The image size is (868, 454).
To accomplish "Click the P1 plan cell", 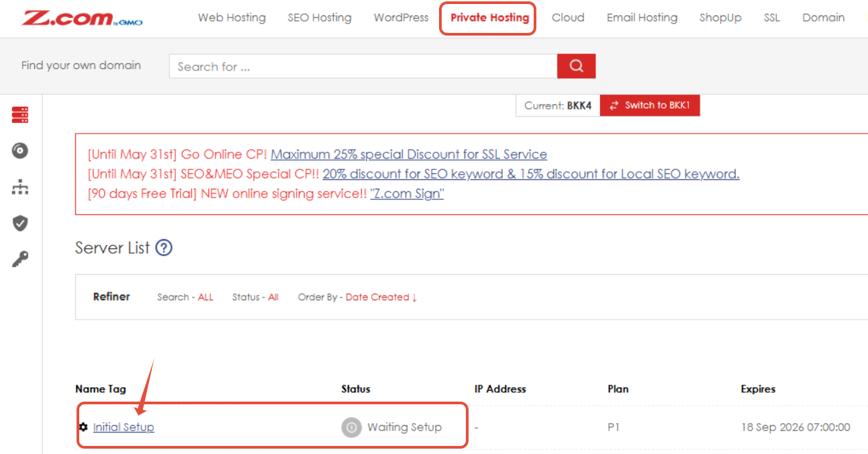I will click(x=614, y=427).
